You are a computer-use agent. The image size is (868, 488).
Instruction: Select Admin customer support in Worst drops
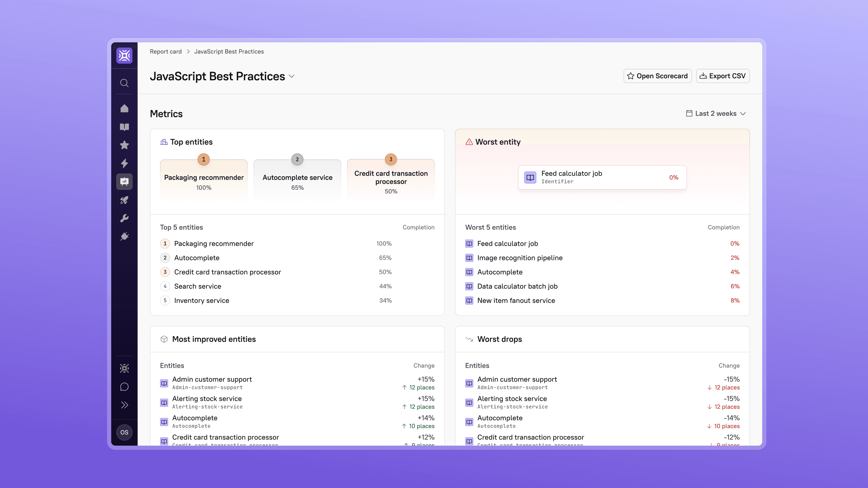[x=603, y=383]
